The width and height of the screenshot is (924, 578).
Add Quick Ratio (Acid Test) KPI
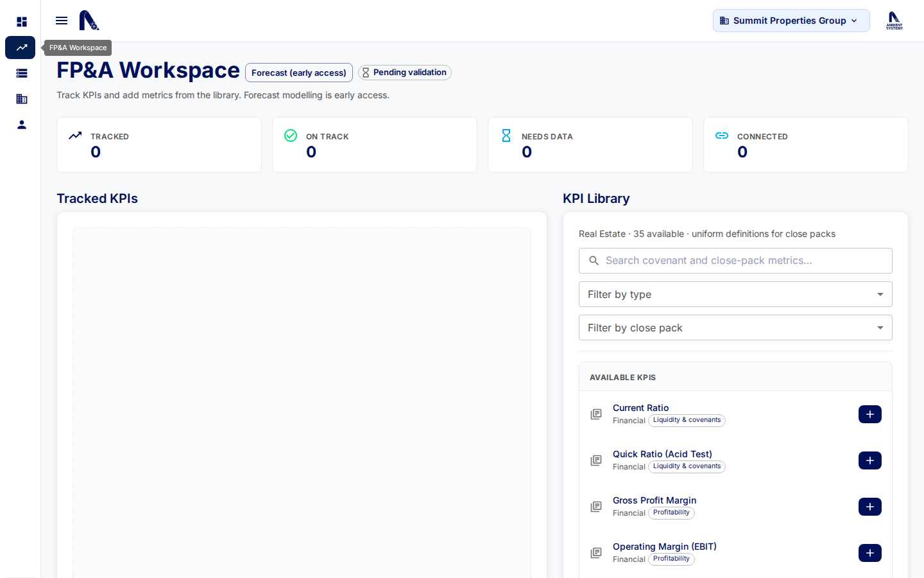click(x=870, y=460)
